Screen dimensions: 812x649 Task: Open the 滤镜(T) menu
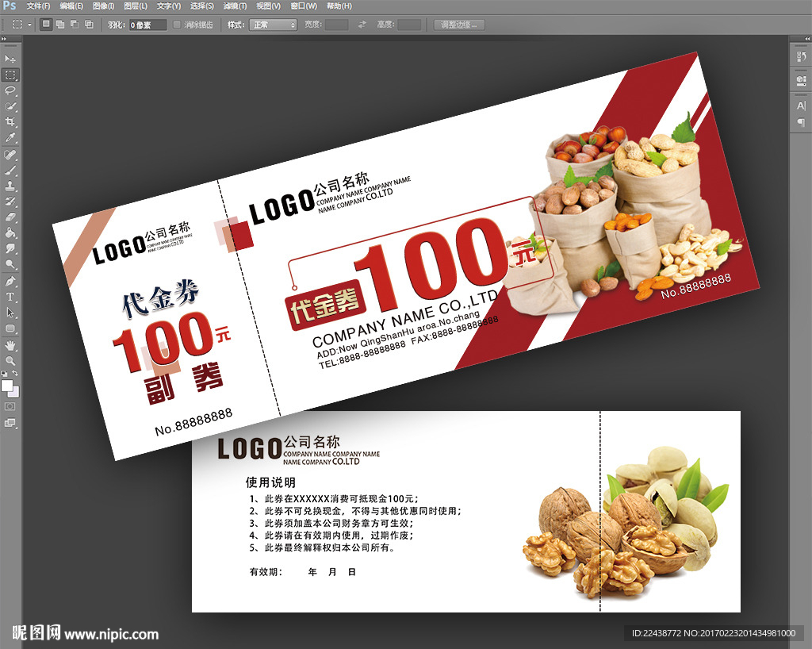click(235, 6)
